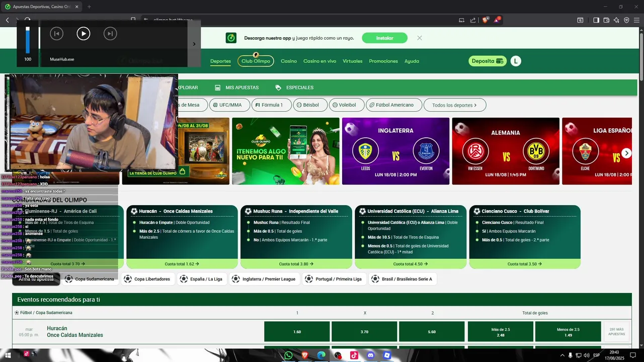644x362 pixels.
Task: Click the Brave Shields lion icon
Action: pos(486,20)
